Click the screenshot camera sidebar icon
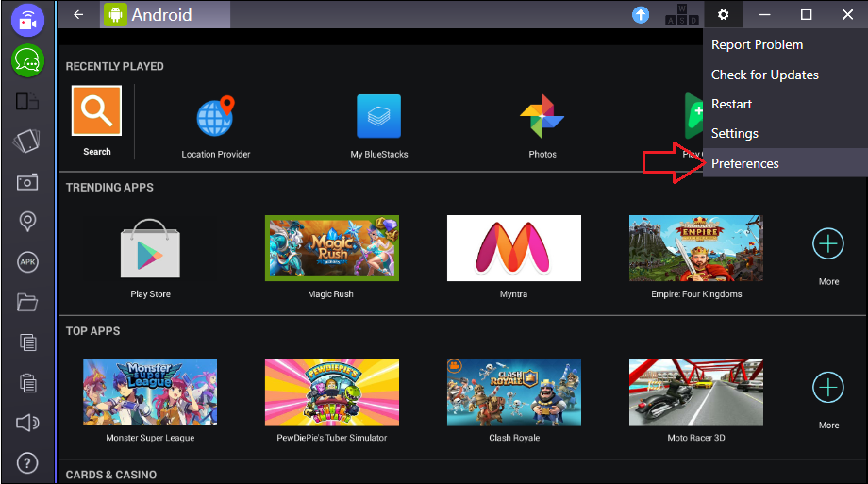 [27, 182]
